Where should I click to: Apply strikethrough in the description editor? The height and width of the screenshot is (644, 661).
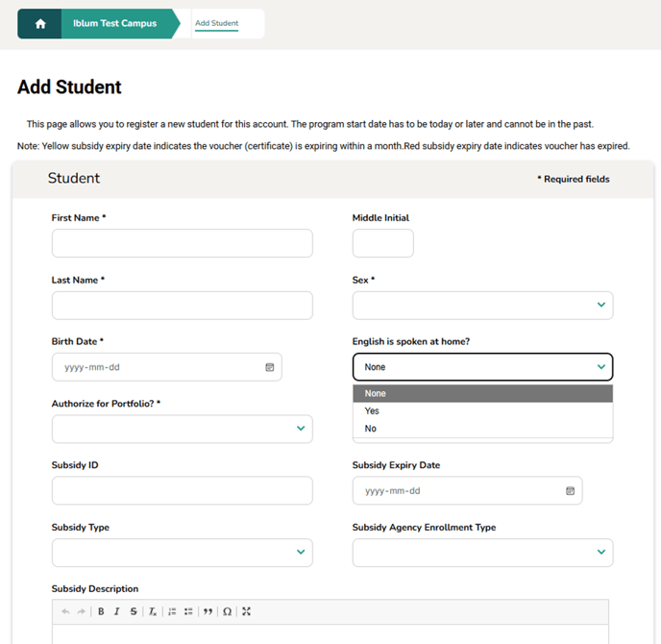click(134, 611)
